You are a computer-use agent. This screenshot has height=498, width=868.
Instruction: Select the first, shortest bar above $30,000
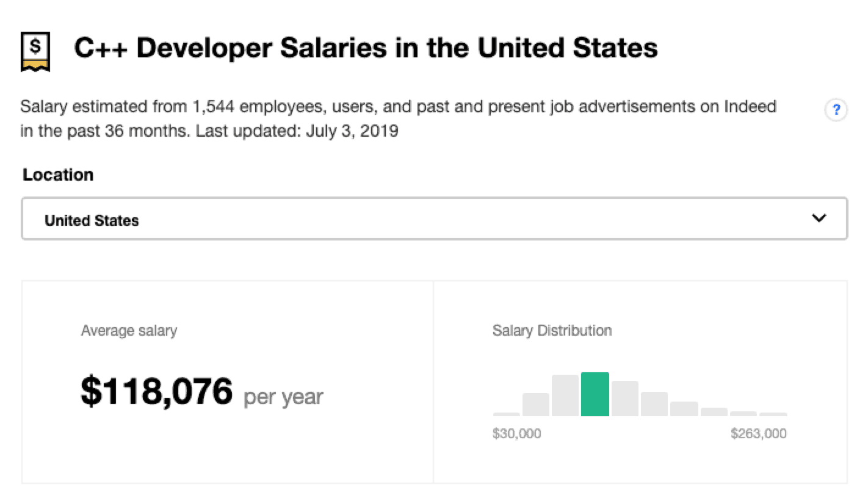point(506,414)
